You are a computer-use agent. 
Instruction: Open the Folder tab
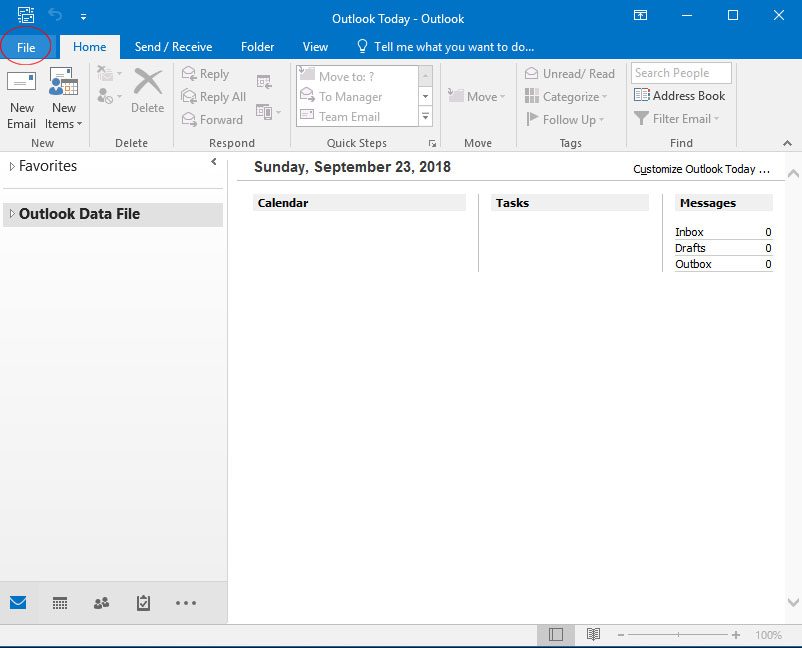point(257,47)
